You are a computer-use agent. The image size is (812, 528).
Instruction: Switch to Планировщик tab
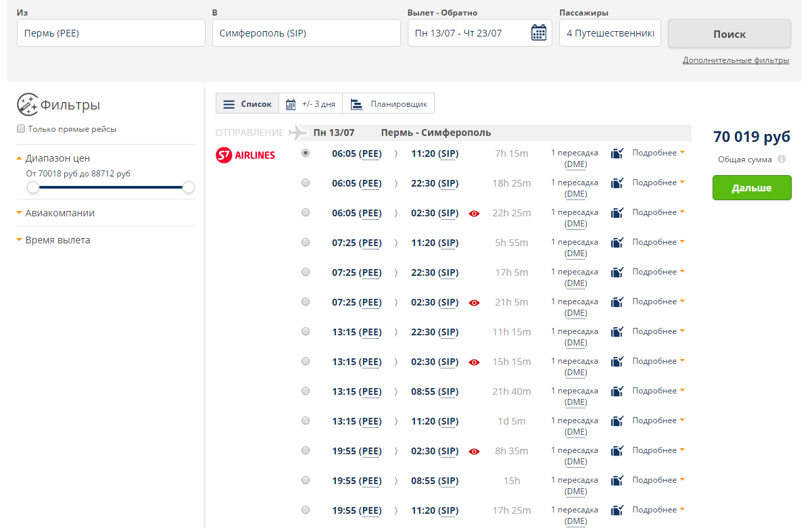click(x=389, y=103)
